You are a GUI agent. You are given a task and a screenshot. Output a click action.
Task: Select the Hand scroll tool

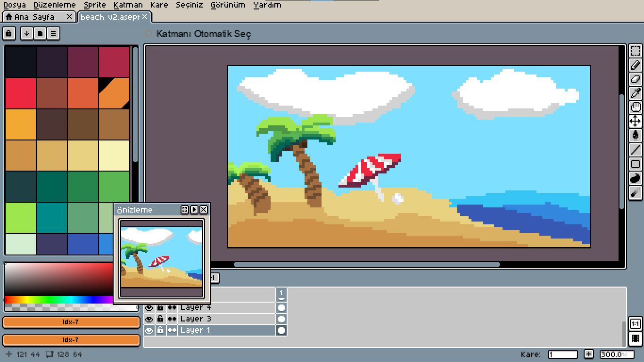pos(635,107)
